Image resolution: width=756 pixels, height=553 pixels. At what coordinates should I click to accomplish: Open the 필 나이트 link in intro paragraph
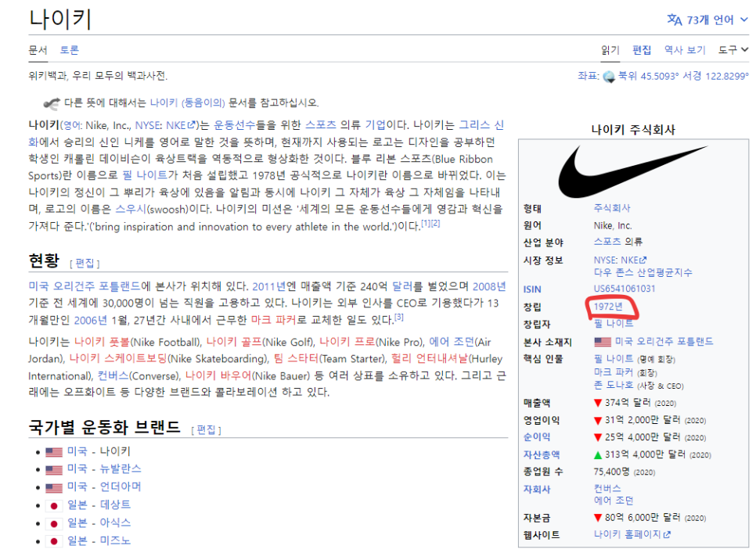(144, 175)
